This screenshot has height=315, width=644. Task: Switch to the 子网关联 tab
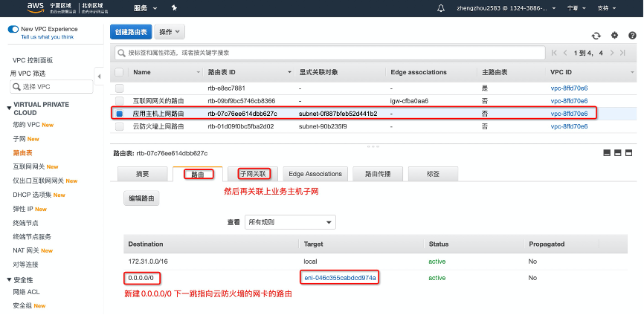(253, 174)
